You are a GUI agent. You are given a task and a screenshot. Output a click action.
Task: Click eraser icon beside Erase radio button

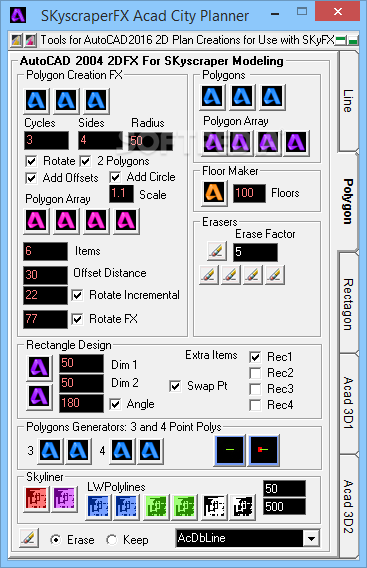[29, 539]
